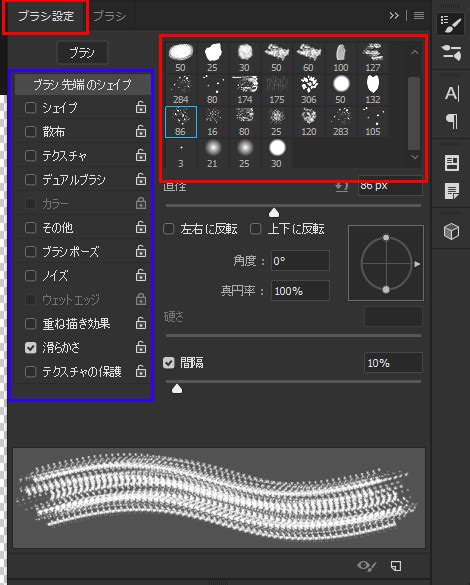Check the 左右に反転 flip option

[x=169, y=229]
